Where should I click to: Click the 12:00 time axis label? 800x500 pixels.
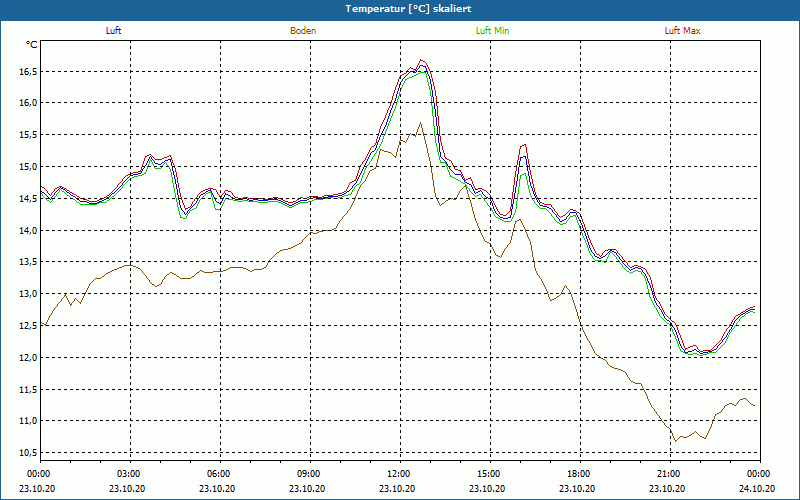point(400,474)
